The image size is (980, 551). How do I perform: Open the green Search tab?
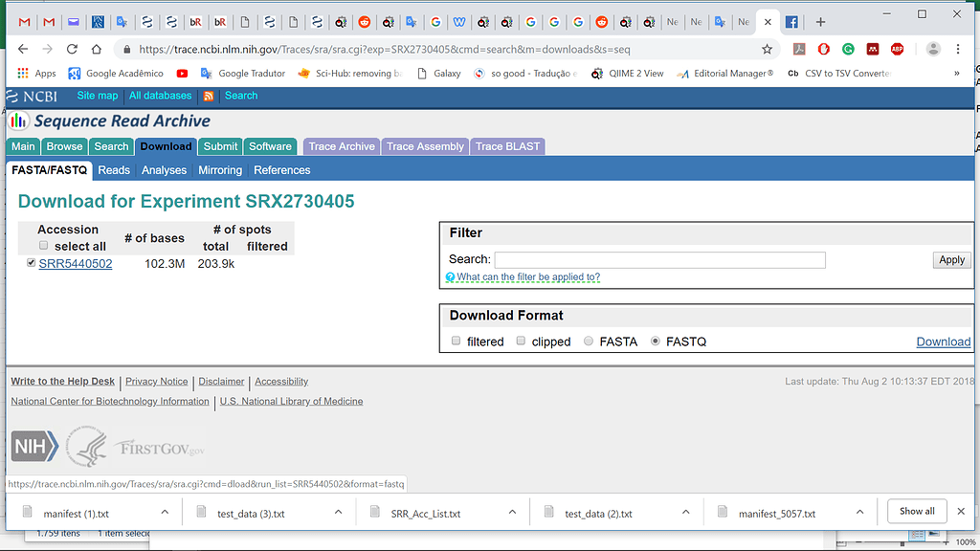pos(111,146)
